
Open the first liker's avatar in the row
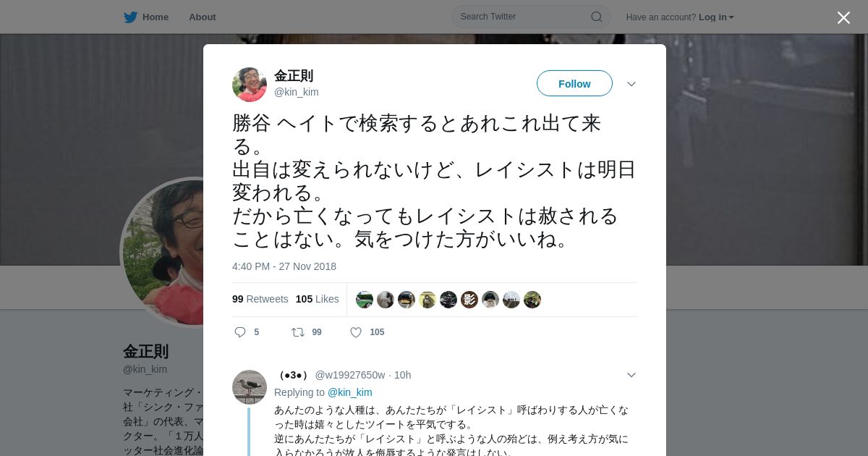[365, 300]
